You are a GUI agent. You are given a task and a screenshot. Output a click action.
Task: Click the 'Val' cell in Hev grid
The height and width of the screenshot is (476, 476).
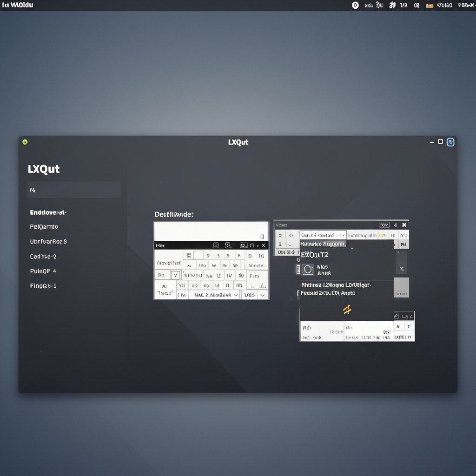[182, 285]
